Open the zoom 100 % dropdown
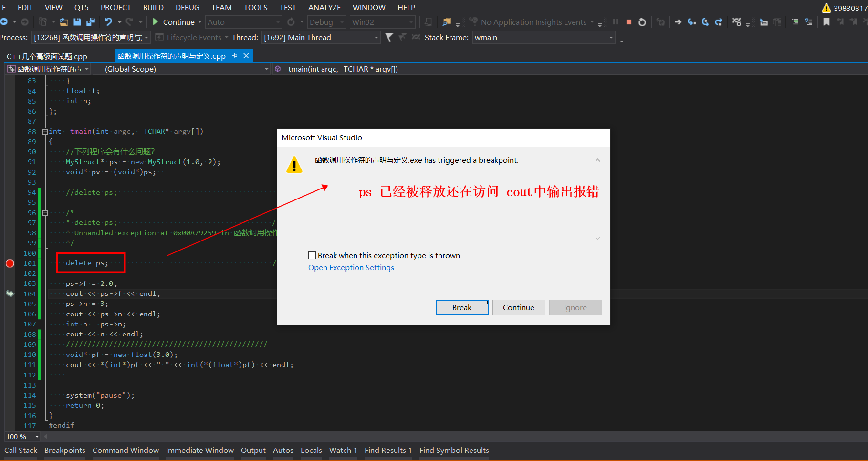 pos(37,437)
